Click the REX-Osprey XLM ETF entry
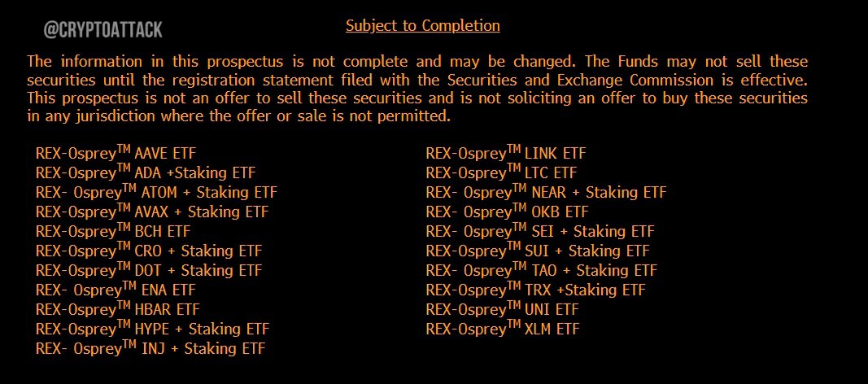Viewport: 868px width, 384px height. 503,329
